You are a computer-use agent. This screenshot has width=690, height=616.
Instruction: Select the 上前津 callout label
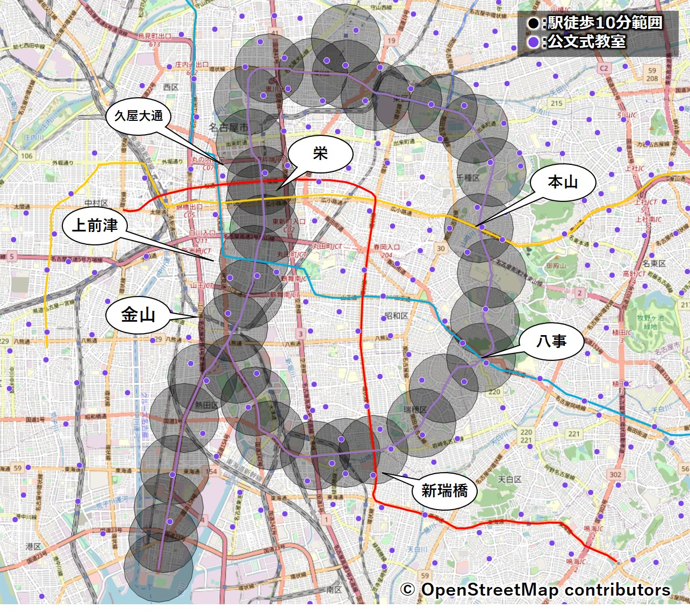(x=95, y=226)
